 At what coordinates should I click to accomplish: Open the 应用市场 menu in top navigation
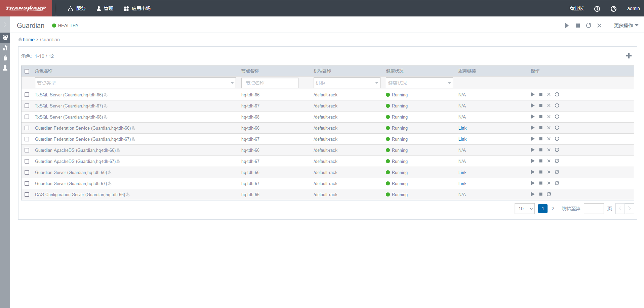pos(137,8)
